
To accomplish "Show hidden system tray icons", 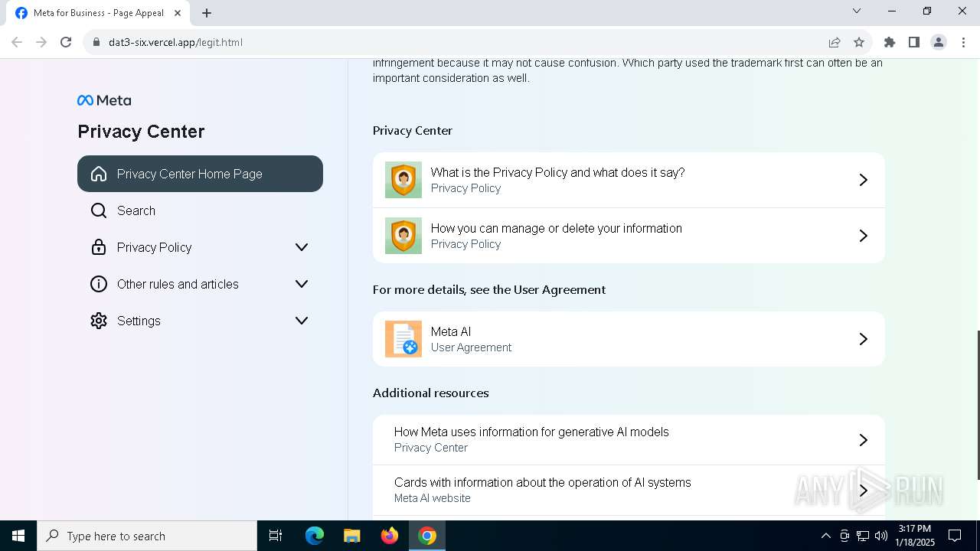I will (825, 536).
